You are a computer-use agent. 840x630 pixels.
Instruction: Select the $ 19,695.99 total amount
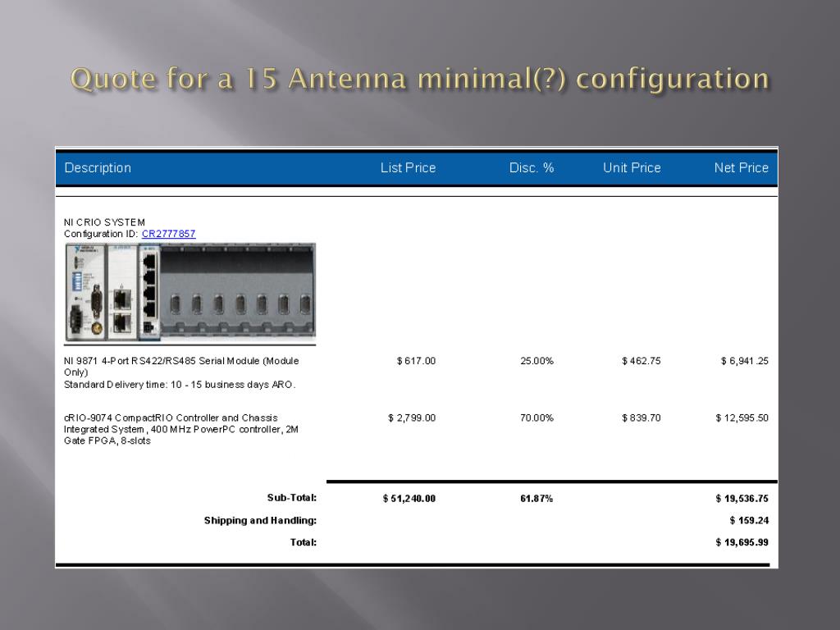[x=742, y=542]
